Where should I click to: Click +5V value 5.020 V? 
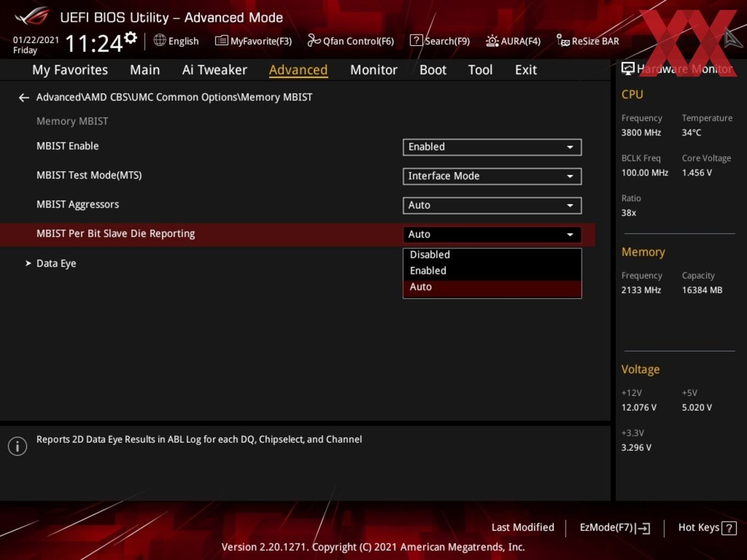(697, 408)
